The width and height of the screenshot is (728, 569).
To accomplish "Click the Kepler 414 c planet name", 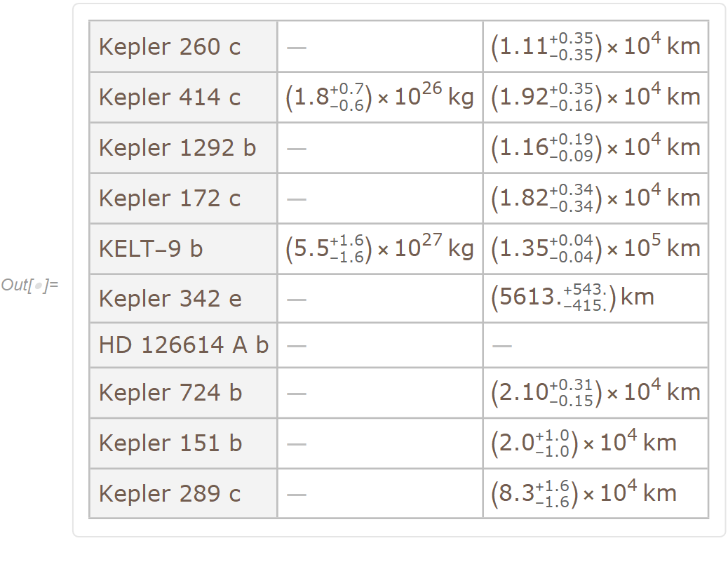I will [170, 98].
